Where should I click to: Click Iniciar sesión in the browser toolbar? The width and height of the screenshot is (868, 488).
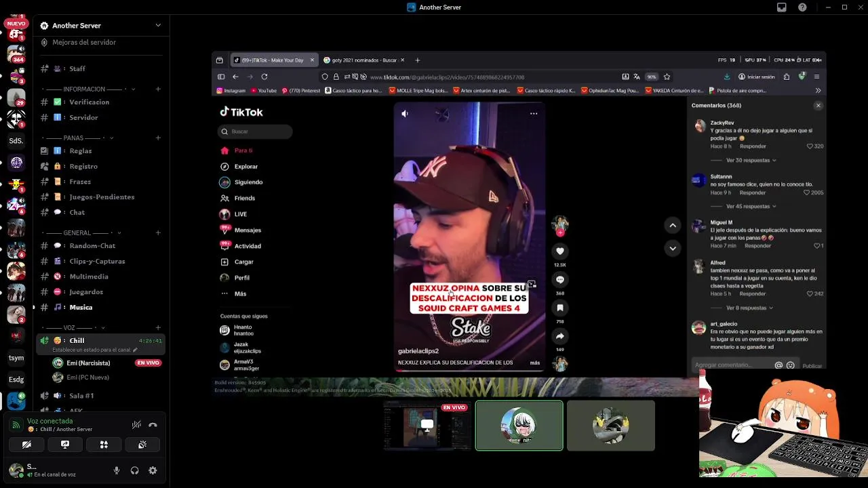pyautogui.click(x=757, y=77)
